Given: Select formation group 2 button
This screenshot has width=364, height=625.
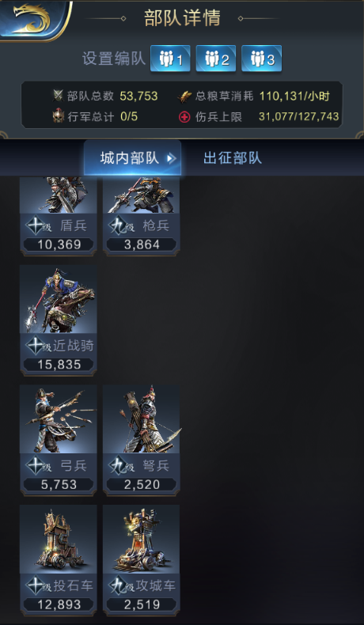Looking at the screenshot, I should (216, 59).
